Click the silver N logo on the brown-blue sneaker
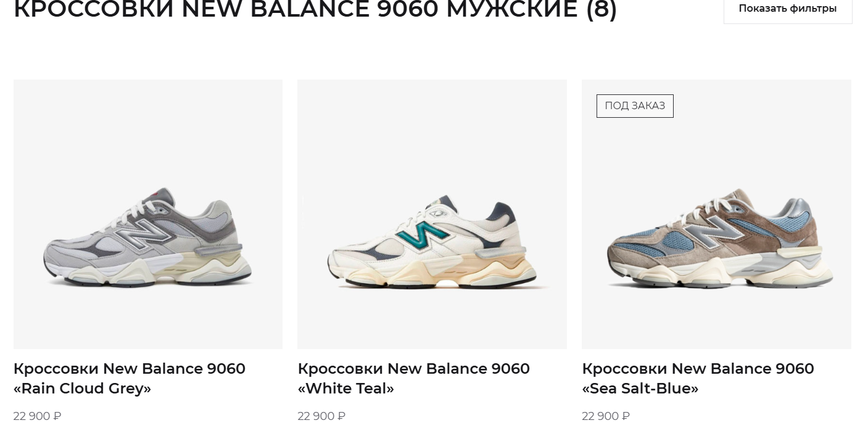This screenshot has height=428, width=868. (719, 229)
